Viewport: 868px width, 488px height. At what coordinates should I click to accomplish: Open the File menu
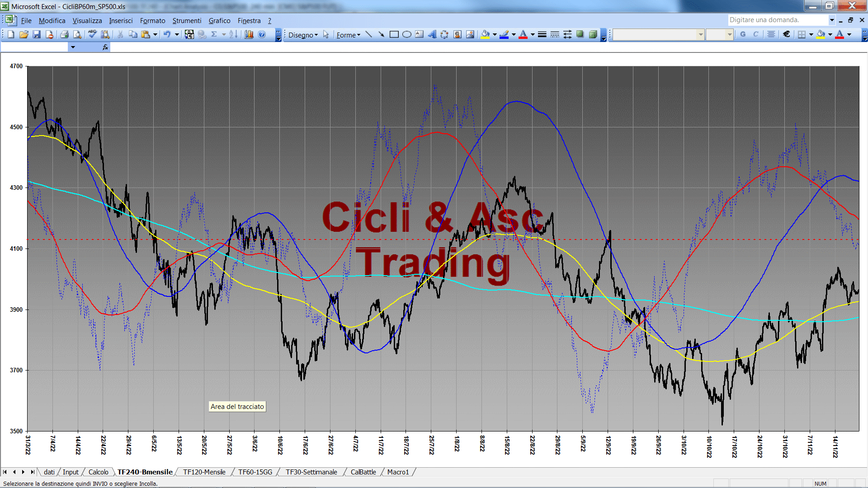pyautogui.click(x=26, y=21)
